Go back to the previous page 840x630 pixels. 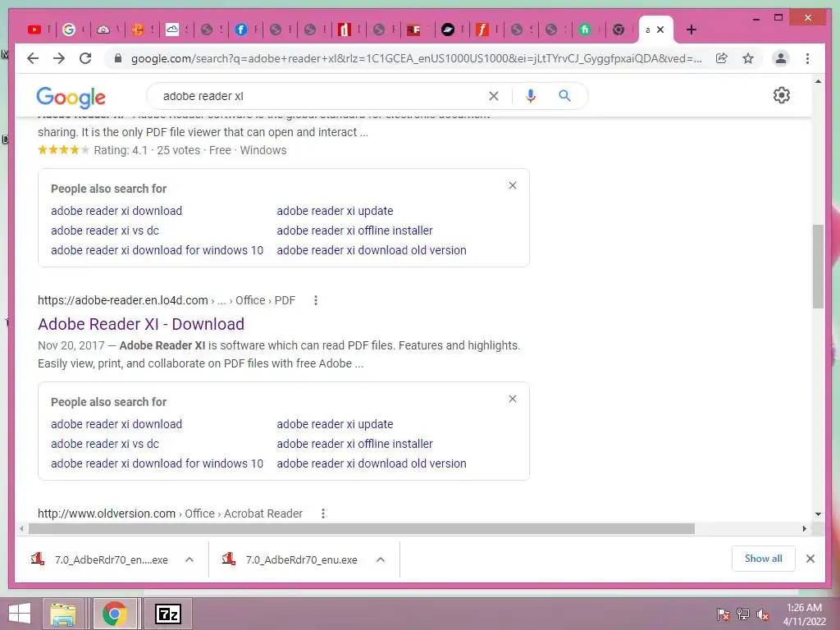coord(33,58)
